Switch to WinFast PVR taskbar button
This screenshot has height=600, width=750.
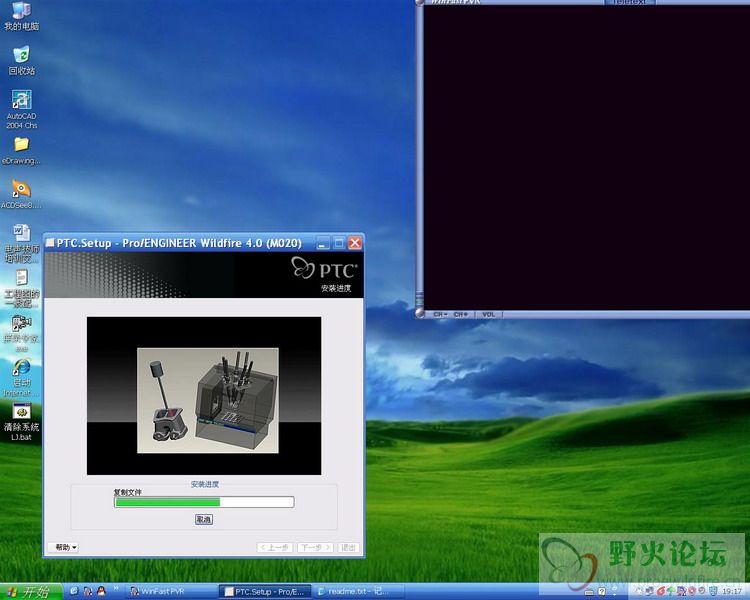pos(170,592)
